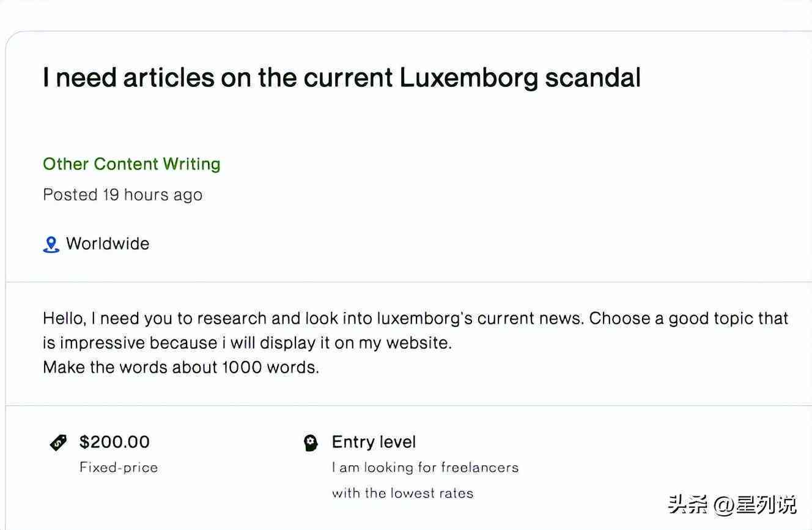The height and width of the screenshot is (530, 812).
Task: Click the @星列说 watermark handle
Action: (x=755, y=505)
